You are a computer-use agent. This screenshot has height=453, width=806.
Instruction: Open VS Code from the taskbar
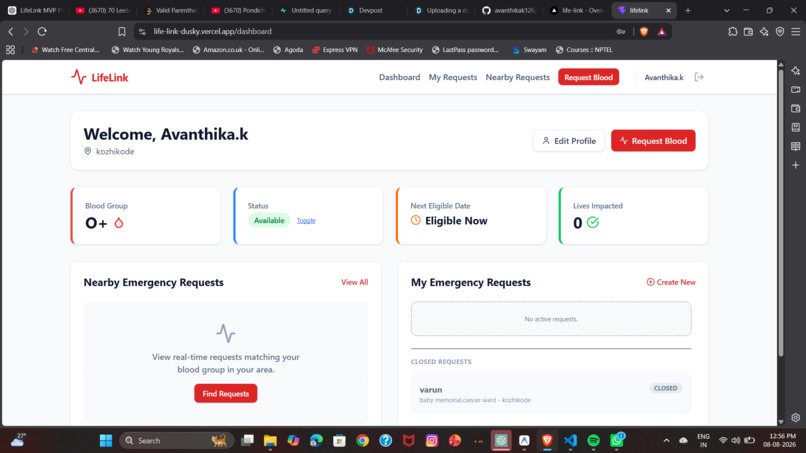[570, 441]
